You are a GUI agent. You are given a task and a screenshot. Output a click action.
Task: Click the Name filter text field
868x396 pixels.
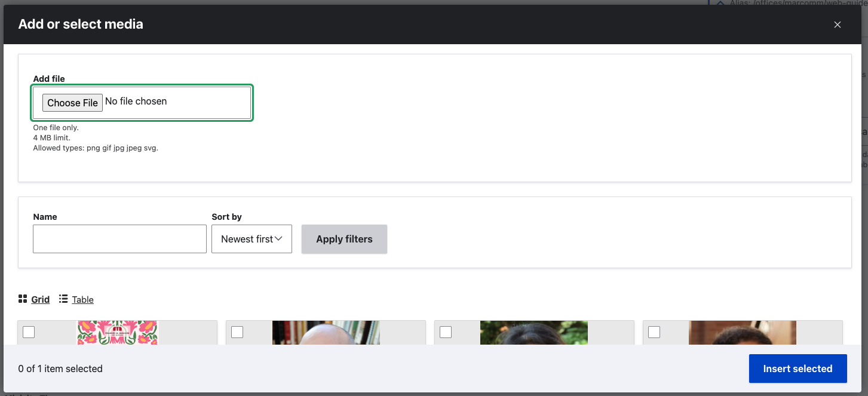pyautogui.click(x=119, y=239)
